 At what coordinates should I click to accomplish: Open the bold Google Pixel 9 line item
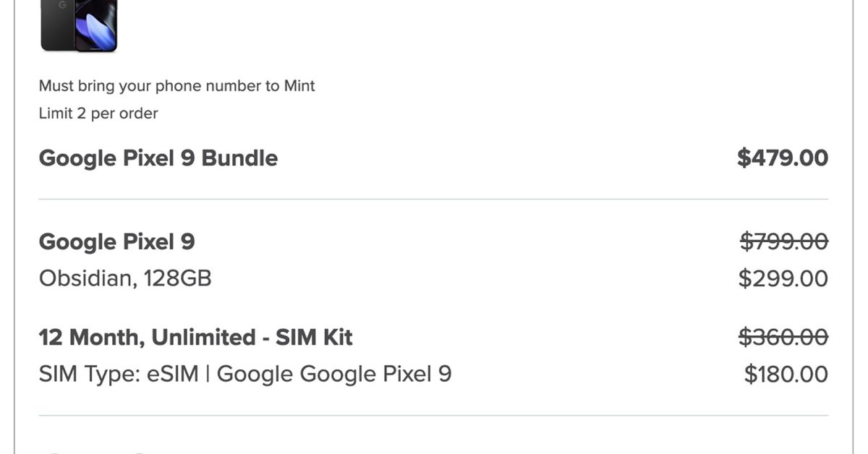click(116, 241)
